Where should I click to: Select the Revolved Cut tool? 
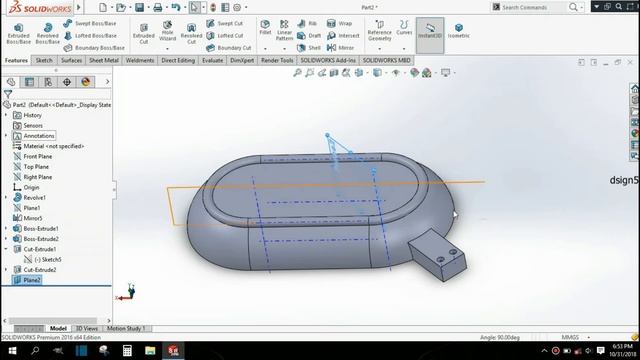(191, 33)
